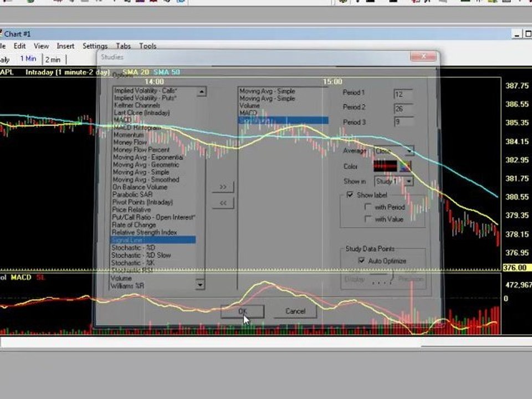Select Rate of Change study

point(134,225)
